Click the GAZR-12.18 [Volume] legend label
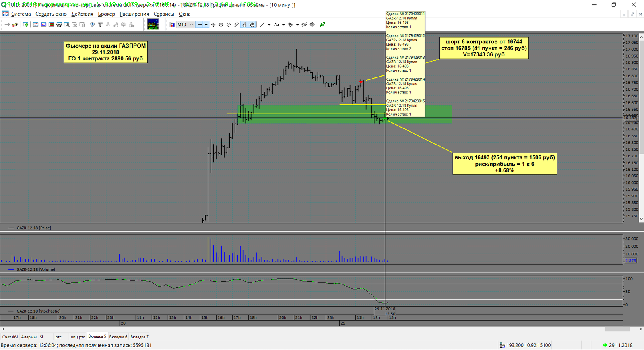 click(x=36, y=269)
